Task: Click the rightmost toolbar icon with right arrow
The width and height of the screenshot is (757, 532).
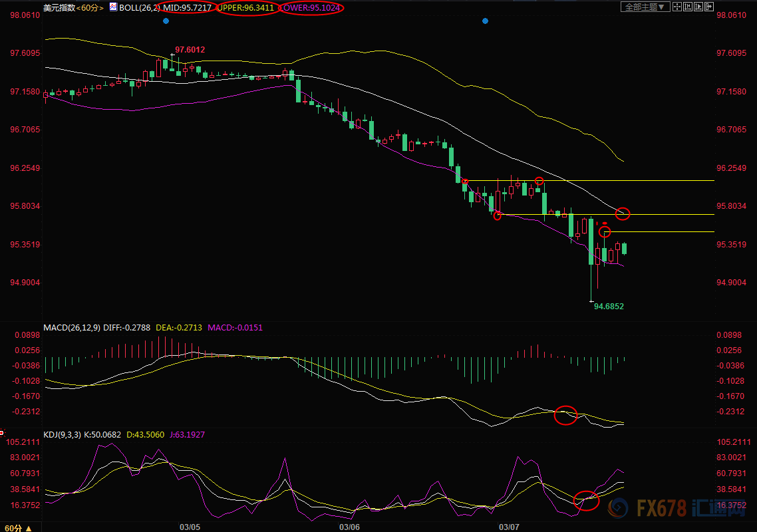Action: [x=710, y=7]
